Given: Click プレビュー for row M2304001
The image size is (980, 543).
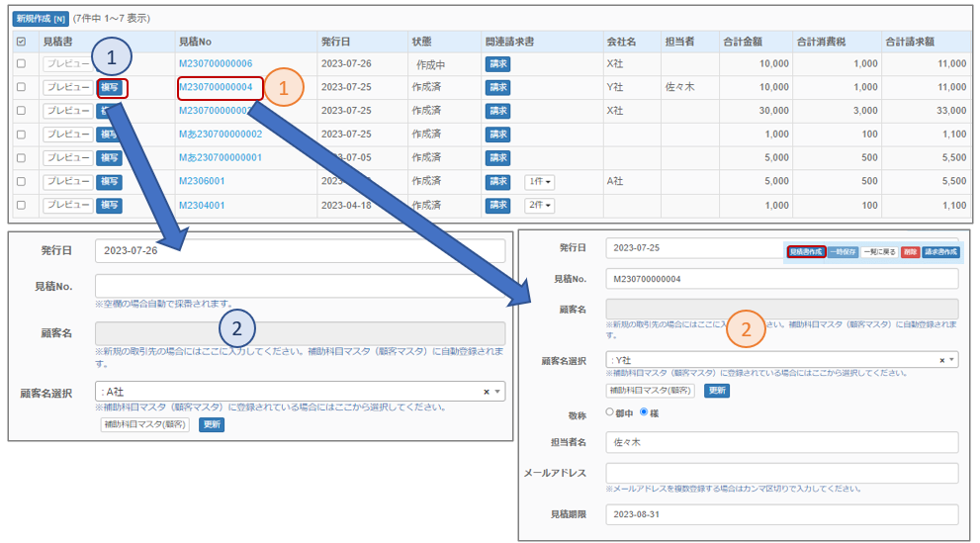Looking at the screenshot, I should 68,205.
